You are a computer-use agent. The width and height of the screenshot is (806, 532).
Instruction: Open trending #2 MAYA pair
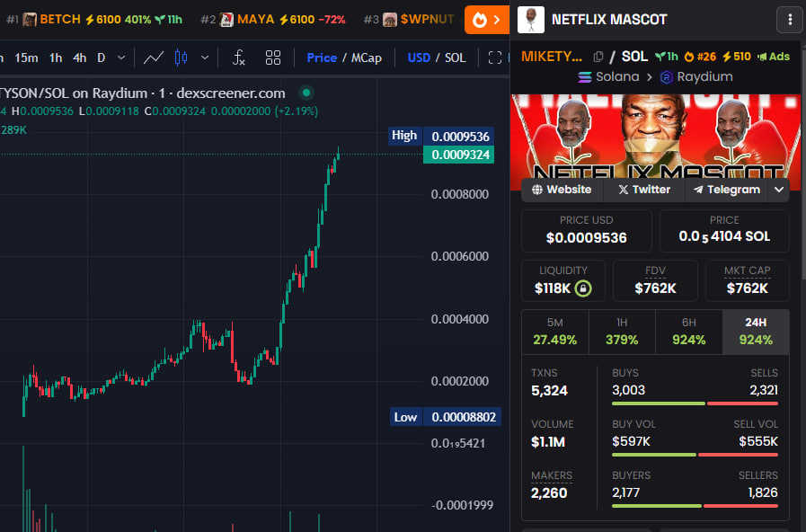[x=273, y=20]
